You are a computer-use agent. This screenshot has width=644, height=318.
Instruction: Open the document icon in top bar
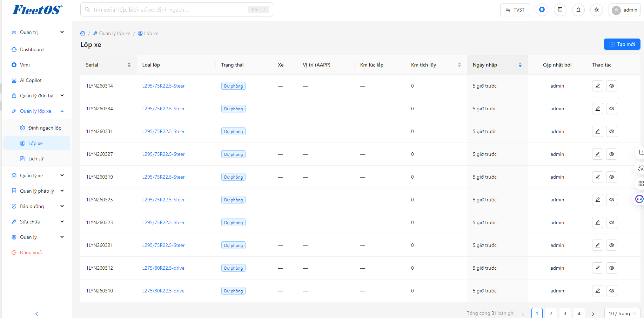pos(560,10)
